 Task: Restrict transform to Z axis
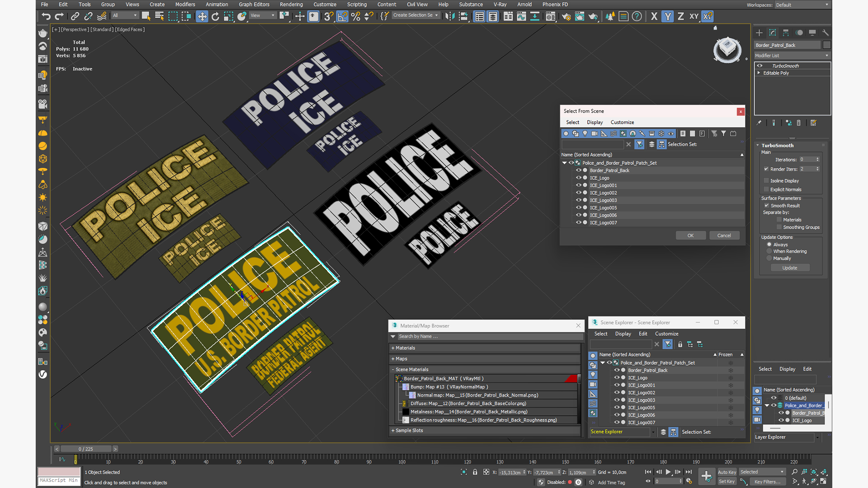[680, 16]
